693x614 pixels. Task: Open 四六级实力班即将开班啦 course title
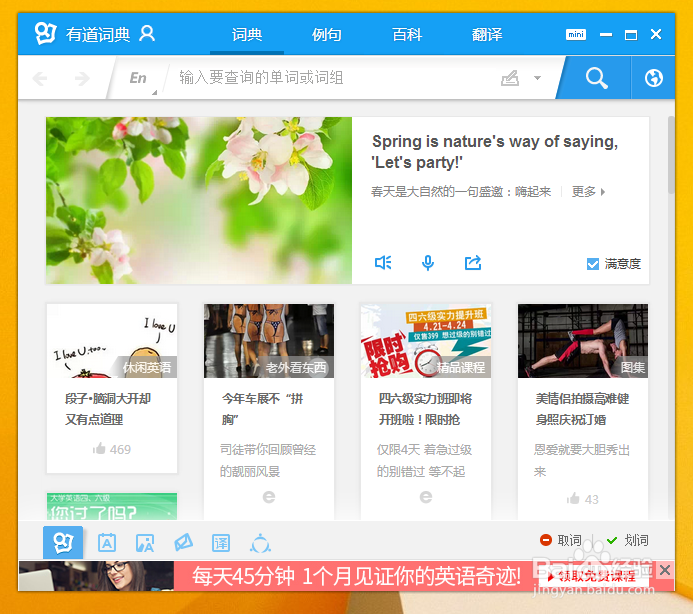pos(425,409)
